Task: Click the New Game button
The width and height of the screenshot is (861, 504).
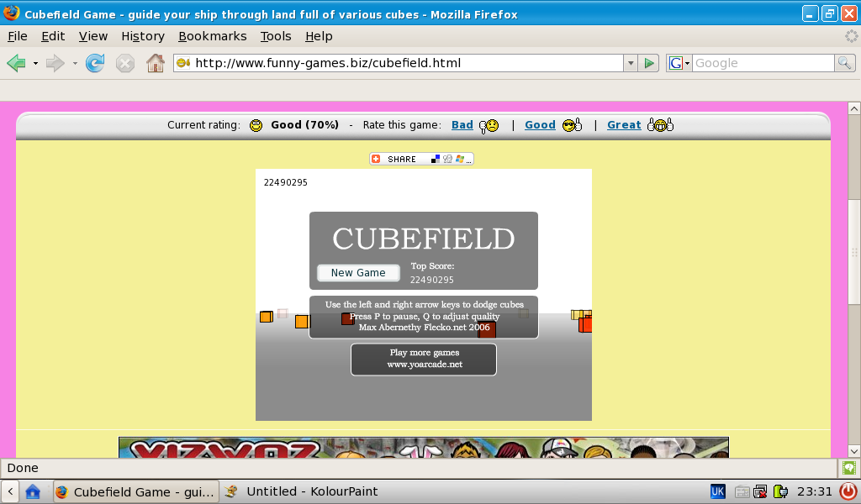Action: point(358,272)
